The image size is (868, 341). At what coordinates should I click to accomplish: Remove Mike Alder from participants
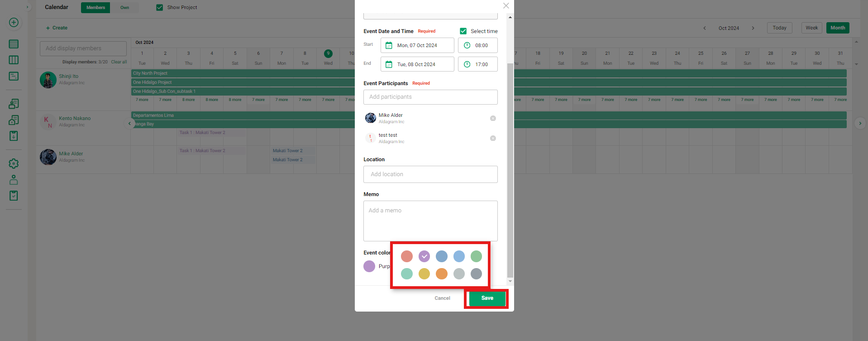[x=493, y=118]
